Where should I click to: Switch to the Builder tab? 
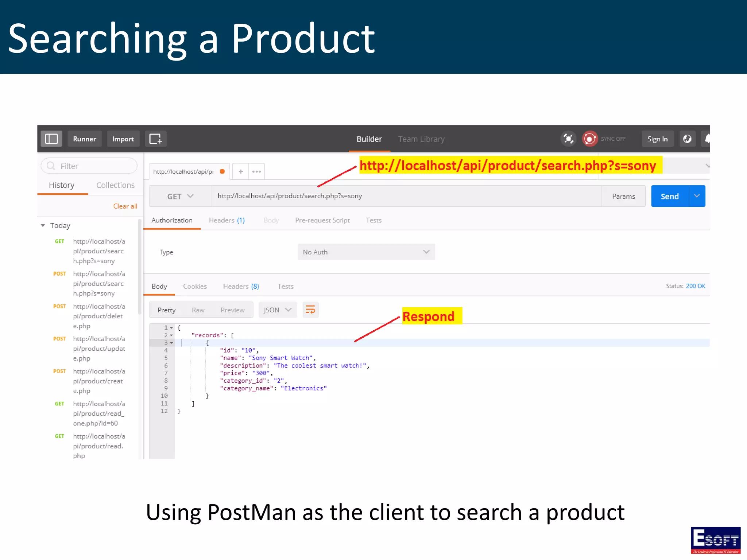pos(369,139)
